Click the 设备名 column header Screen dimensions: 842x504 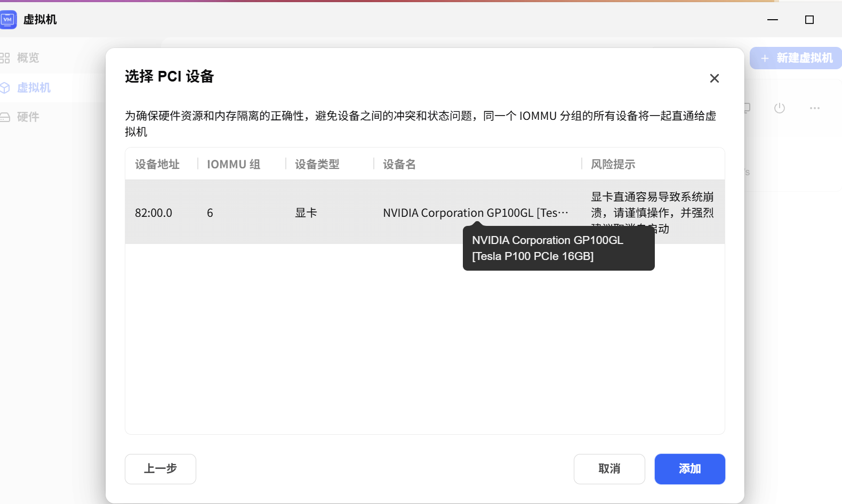[399, 164]
